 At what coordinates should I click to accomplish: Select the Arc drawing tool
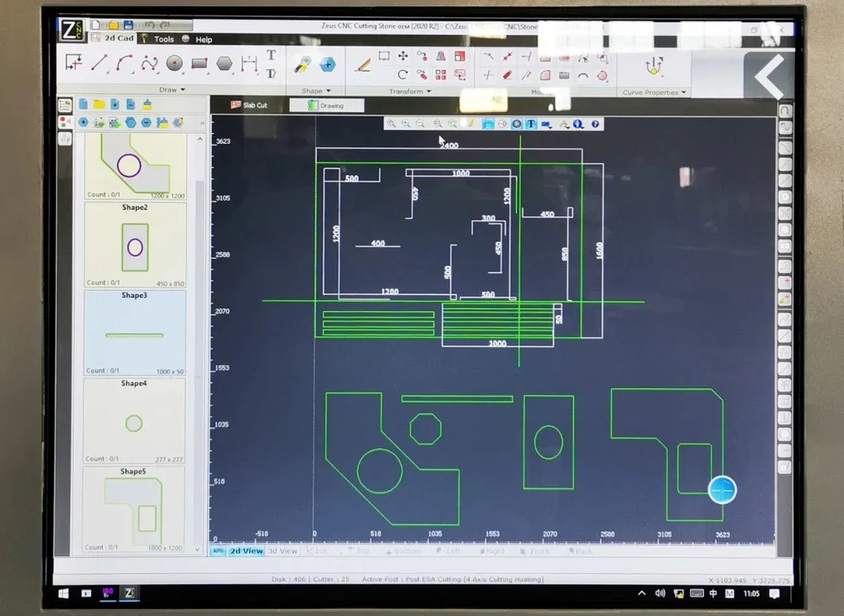(124, 63)
